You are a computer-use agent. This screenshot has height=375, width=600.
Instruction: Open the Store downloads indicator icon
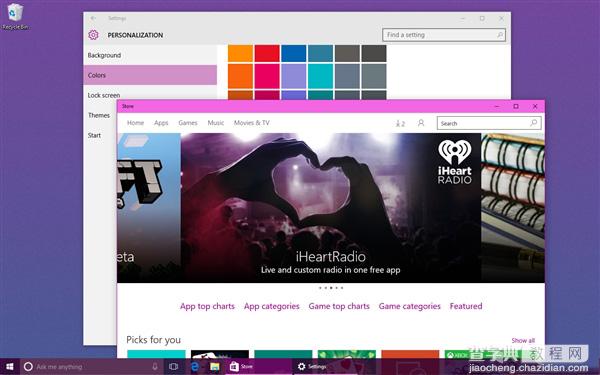tap(400, 123)
